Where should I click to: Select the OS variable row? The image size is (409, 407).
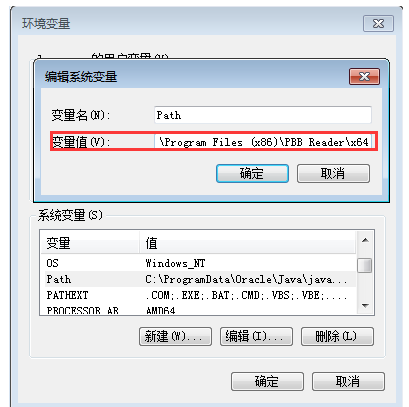[198, 263]
